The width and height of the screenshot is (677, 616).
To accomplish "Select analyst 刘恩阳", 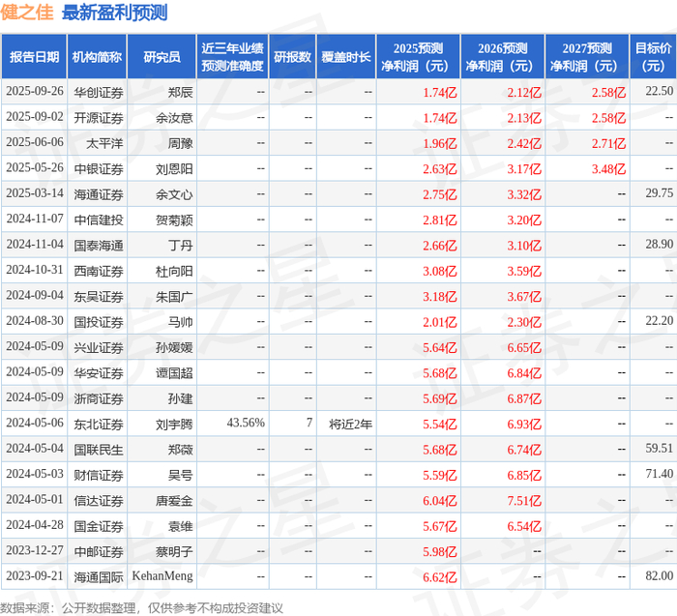I will (x=174, y=169).
